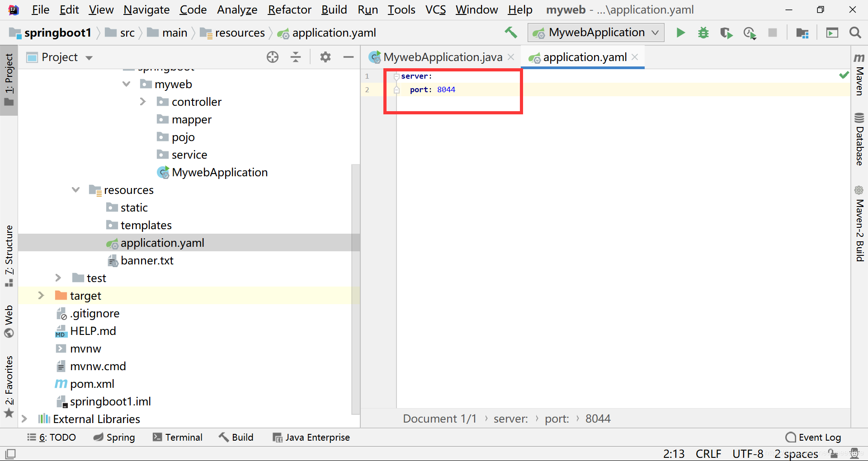
Task: Close the application.yaml editor tab
Action: 635,57
